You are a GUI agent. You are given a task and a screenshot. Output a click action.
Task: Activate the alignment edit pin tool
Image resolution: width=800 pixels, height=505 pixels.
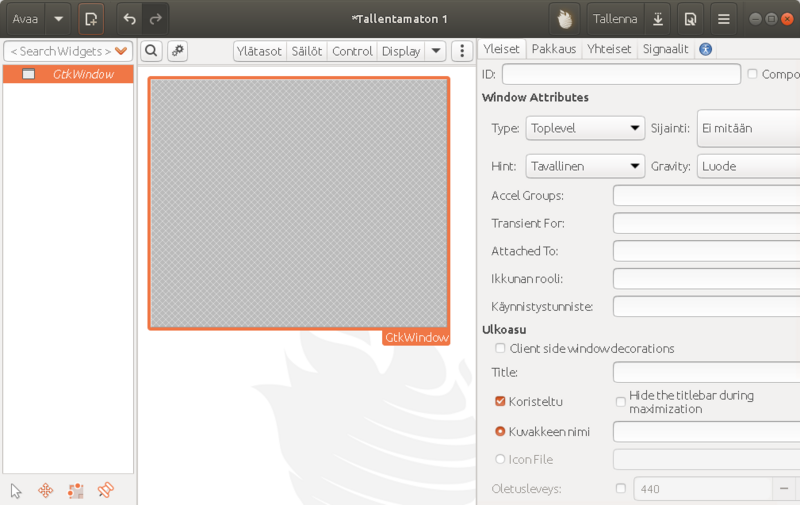[x=105, y=490]
